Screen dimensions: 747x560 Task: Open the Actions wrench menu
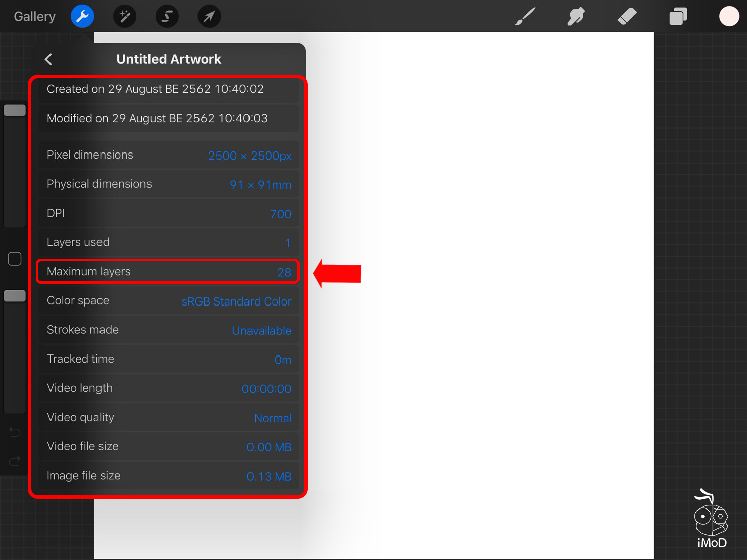82,16
